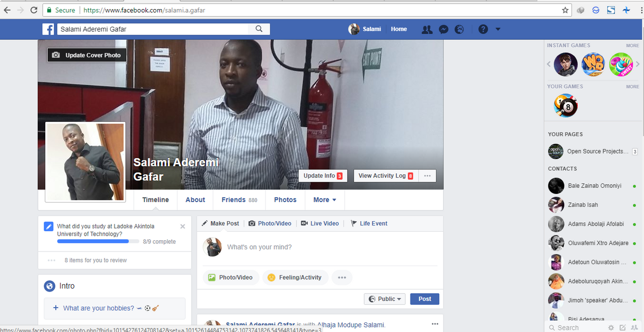This screenshot has height=332, width=644.
Task: Click 8 items for you to review
Action: 96,260
